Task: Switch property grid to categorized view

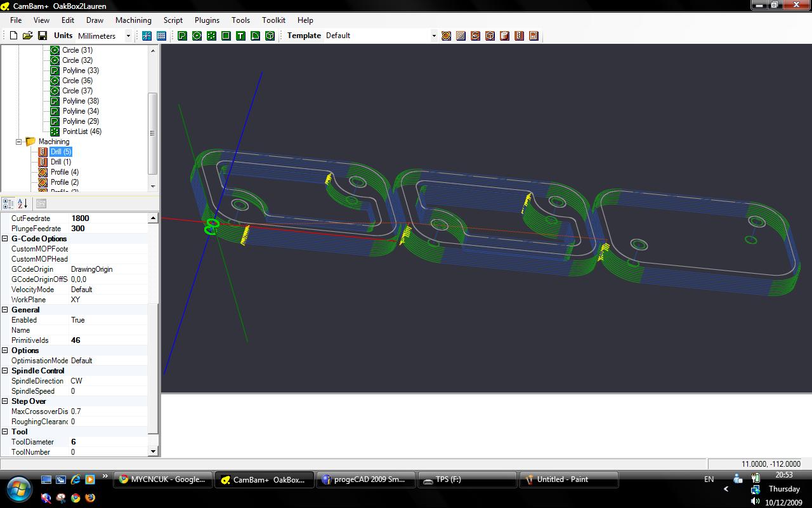Action: pyautogui.click(x=8, y=204)
